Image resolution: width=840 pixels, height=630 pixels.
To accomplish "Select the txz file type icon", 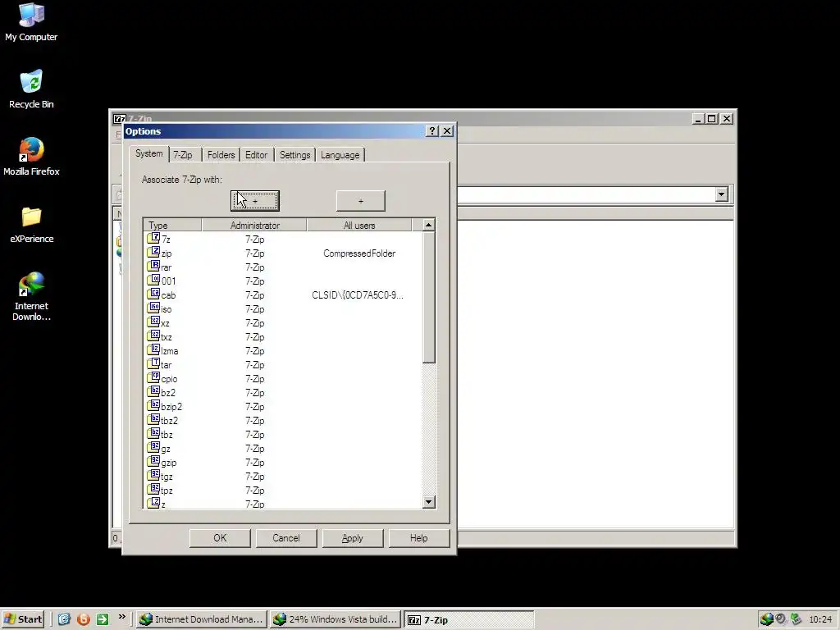I will [x=153, y=336].
